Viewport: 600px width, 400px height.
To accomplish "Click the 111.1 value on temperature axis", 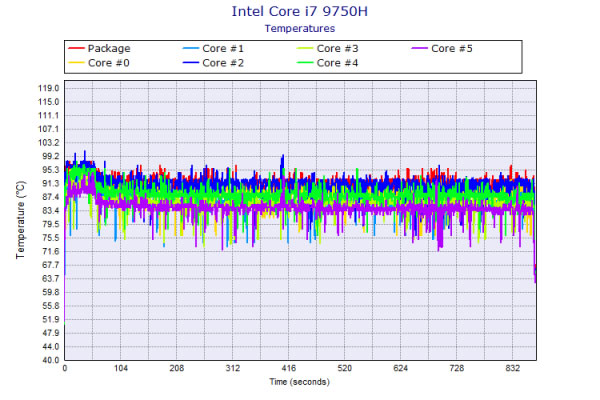I will tap(49, 116).
